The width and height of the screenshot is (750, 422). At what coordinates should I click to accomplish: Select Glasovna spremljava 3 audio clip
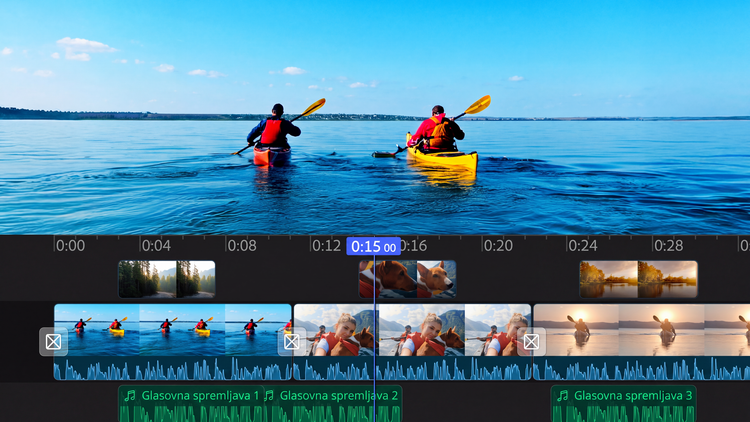click(624, 404)
